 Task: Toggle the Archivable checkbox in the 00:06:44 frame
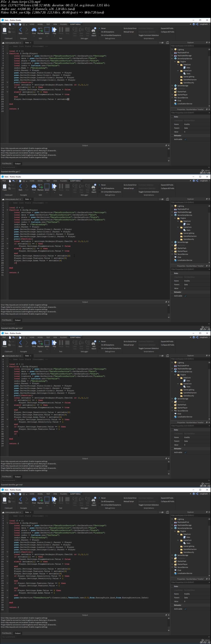[185, 452]
